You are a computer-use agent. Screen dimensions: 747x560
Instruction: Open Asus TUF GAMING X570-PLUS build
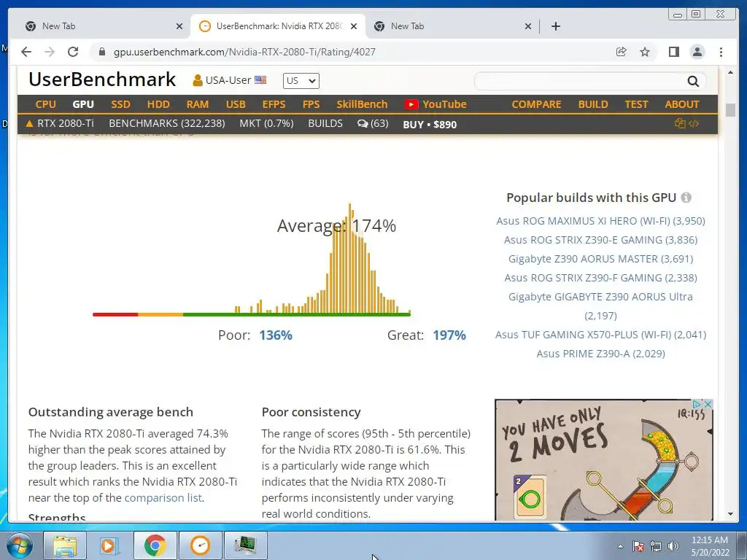click(x=601, y=335)
